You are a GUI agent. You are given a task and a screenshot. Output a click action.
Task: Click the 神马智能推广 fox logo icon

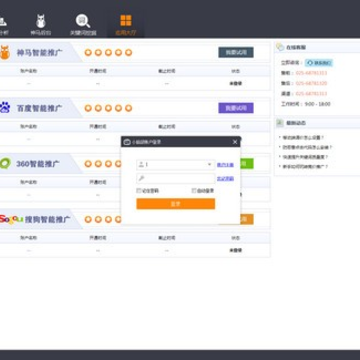point(5,53)
